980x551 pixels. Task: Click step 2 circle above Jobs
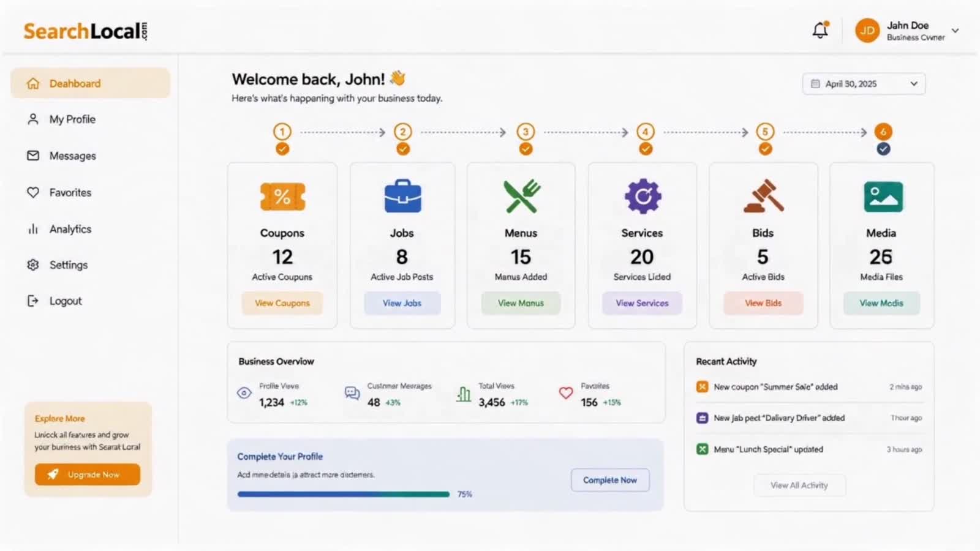403,132
